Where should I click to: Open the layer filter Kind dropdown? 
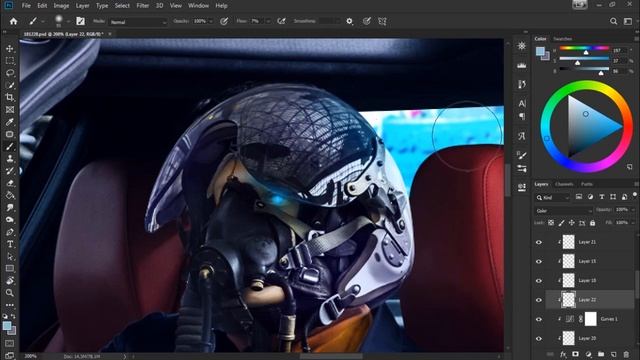(x=553, y=198)
